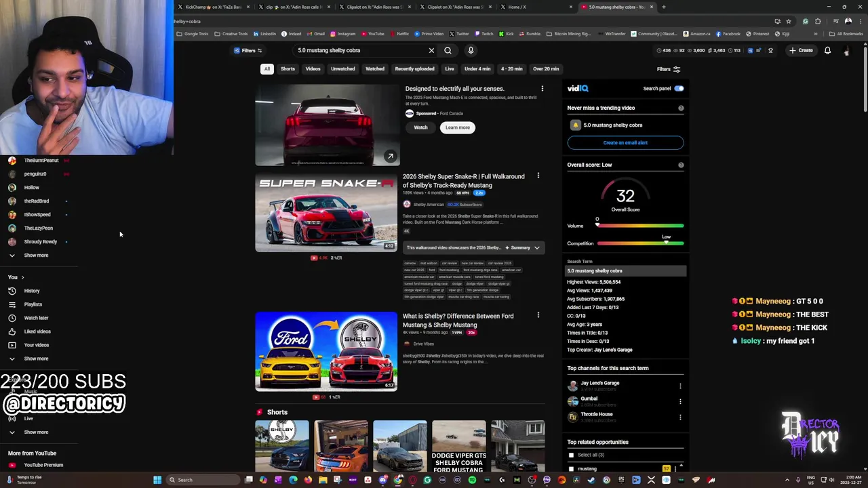Click the Windows taskbar Search box
The width and height of the screenshot is (868, 488).
pyautogui.click(x=203, y=480)
